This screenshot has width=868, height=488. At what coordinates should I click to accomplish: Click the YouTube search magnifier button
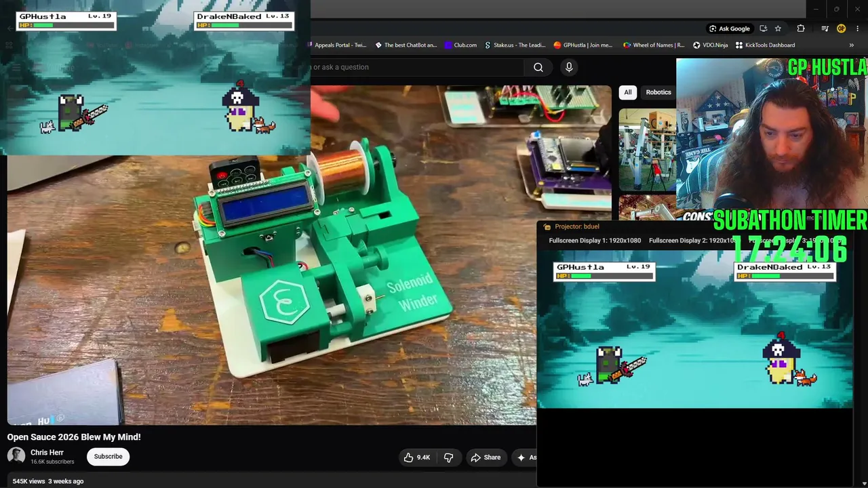(538, 67)
